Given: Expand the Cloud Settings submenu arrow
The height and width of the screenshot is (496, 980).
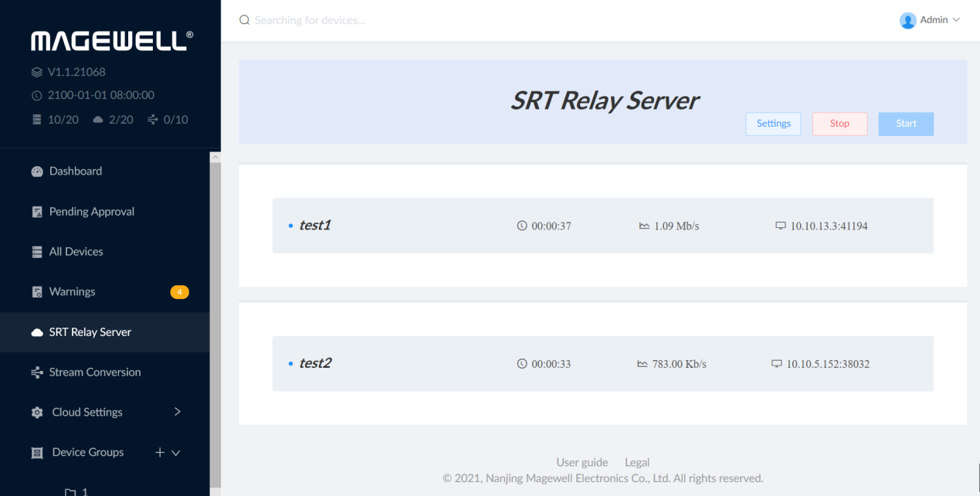Looking at the screenshot, I should click(x=177, y=412).
